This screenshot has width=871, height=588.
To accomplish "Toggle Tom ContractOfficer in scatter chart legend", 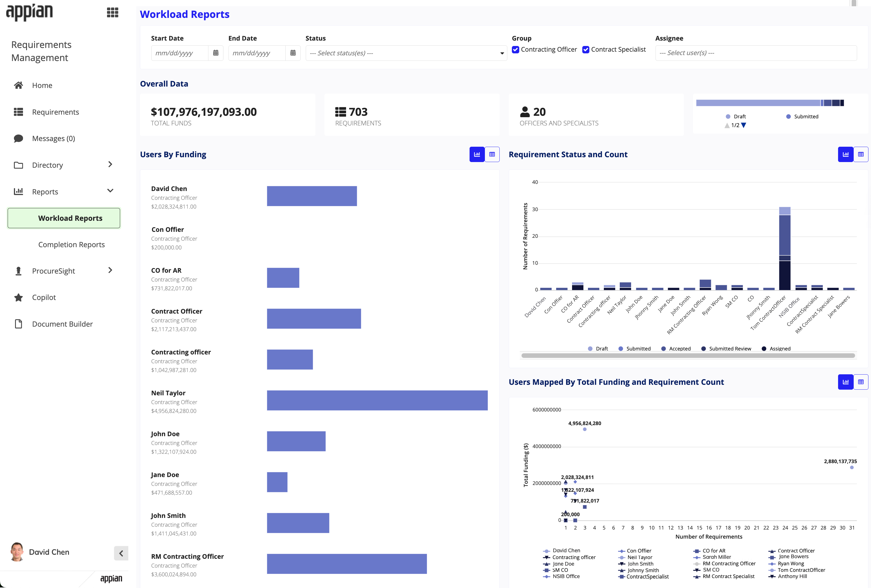I will tap(797, 570).
